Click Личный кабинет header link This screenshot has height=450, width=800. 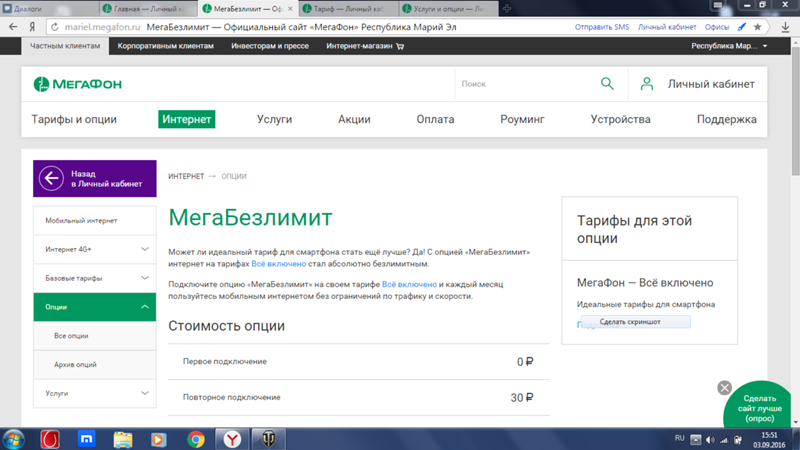pos(711,84)
